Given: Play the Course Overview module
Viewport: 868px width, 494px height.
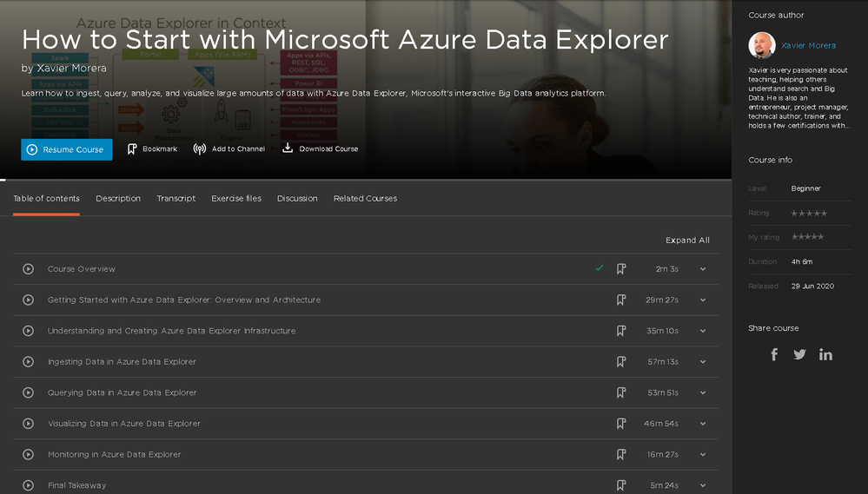Looking at the screenshot, I should (x=28, y=269).
